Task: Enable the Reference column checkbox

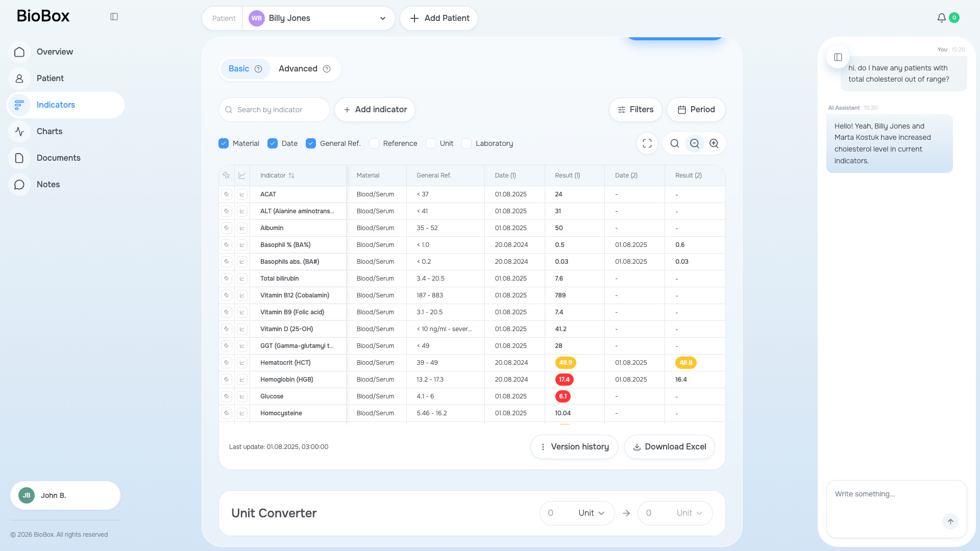Action: 374,143
